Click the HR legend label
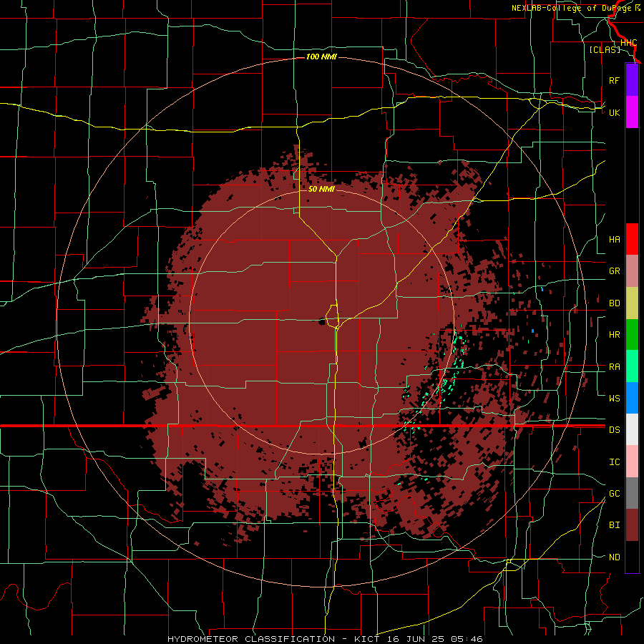This screenshot has height=644, width=644. point(614,335)
